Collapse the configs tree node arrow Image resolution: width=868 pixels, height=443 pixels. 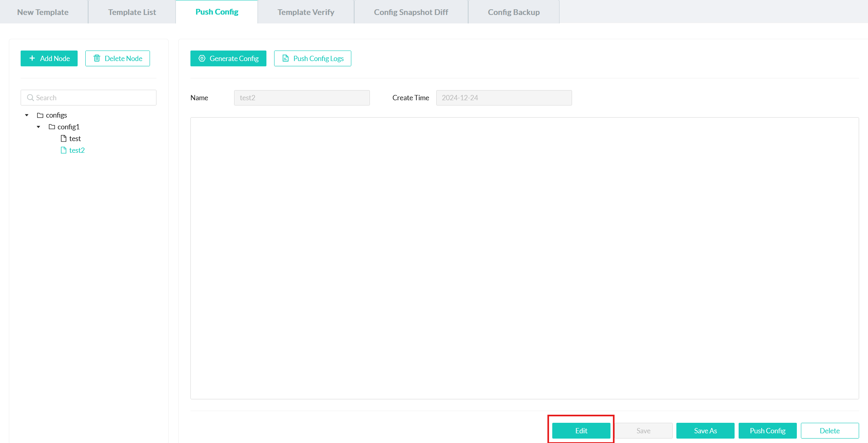click(x=27, y=115)
